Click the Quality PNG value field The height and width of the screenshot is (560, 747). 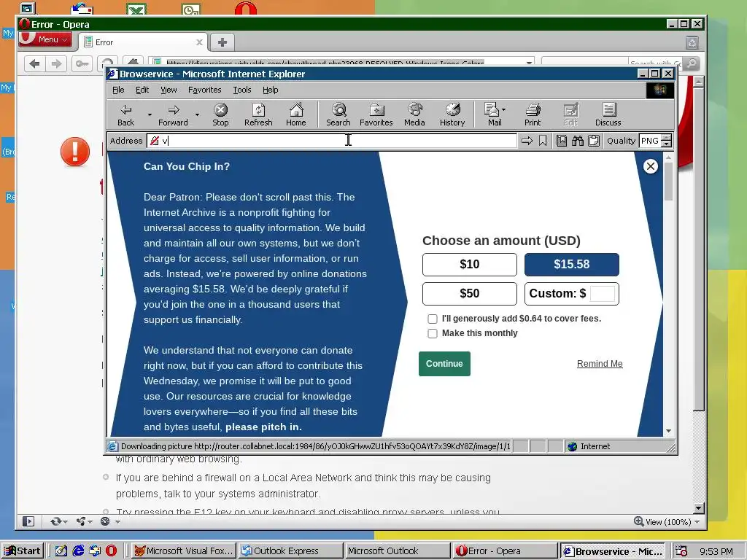coord(650,141)
